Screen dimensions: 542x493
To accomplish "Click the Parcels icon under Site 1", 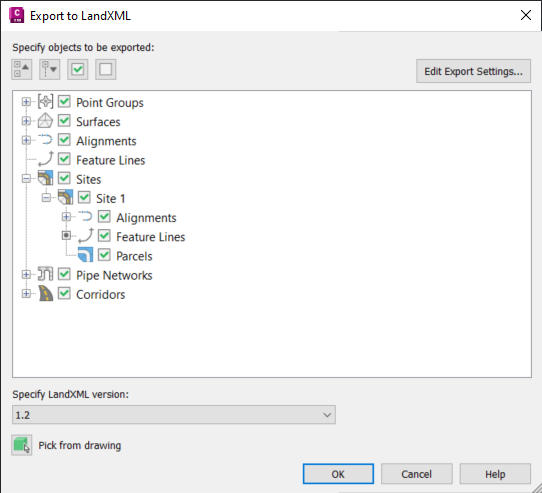I will click(85, 255).
